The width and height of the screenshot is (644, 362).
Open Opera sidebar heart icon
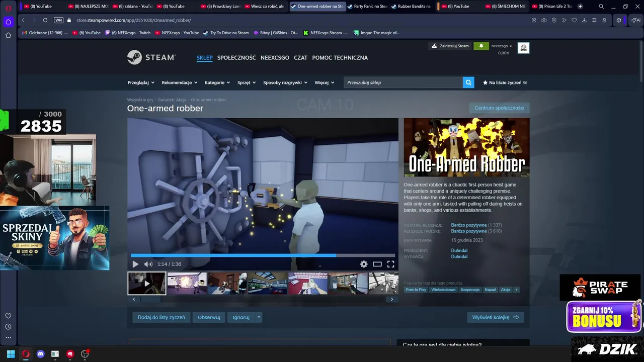pyautogui.click(x=8, y=316)
